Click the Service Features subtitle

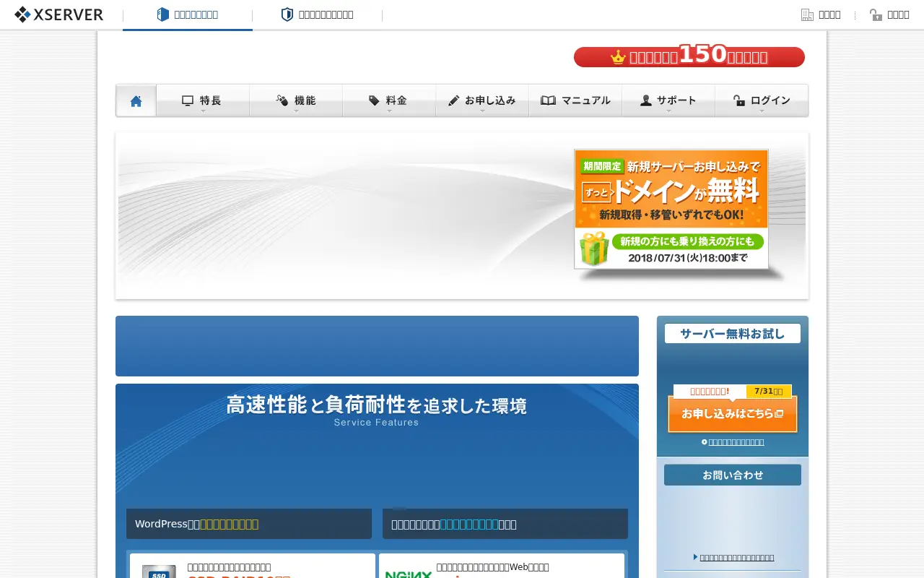click(376, 423)
